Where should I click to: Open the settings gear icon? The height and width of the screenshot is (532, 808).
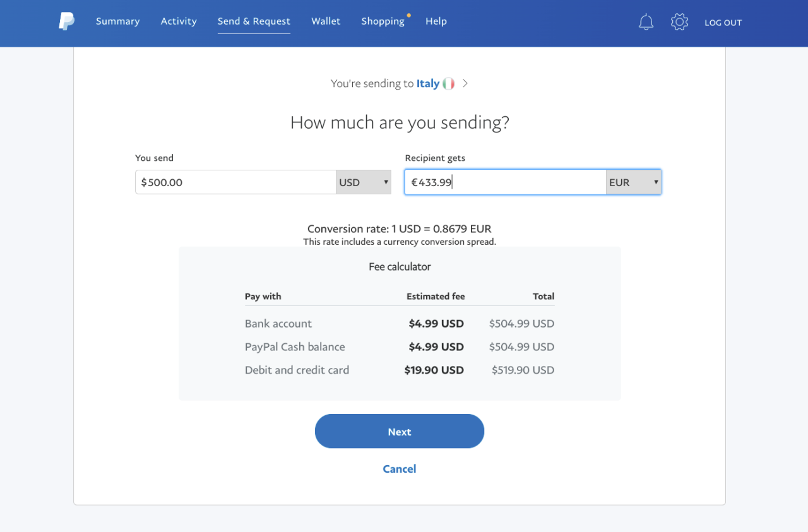click(x=679, y=22)
